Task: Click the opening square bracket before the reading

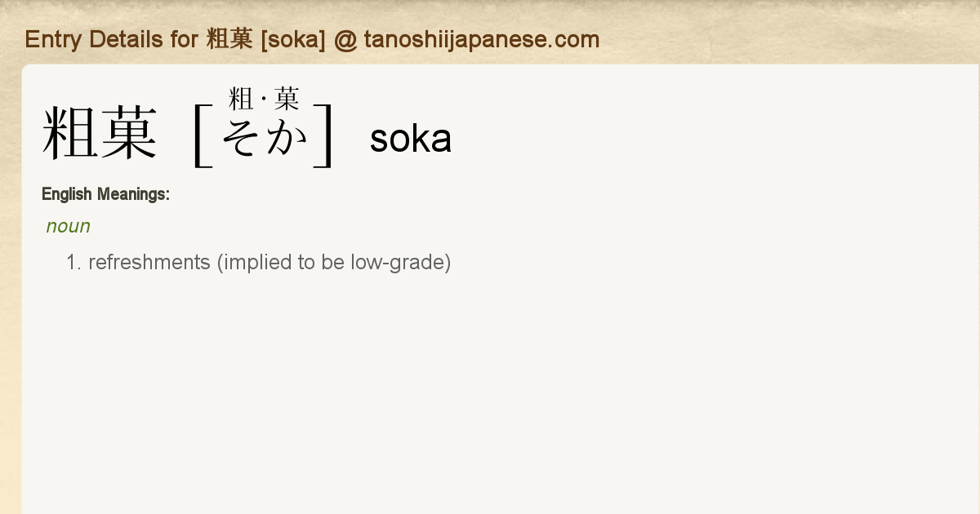Action: click(202, 135)
